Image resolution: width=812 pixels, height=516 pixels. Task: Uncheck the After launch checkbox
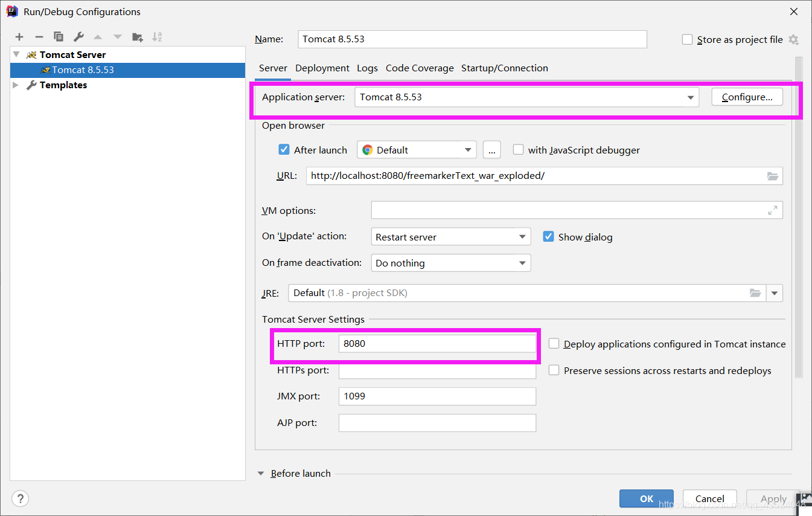(x=284, y=150)
